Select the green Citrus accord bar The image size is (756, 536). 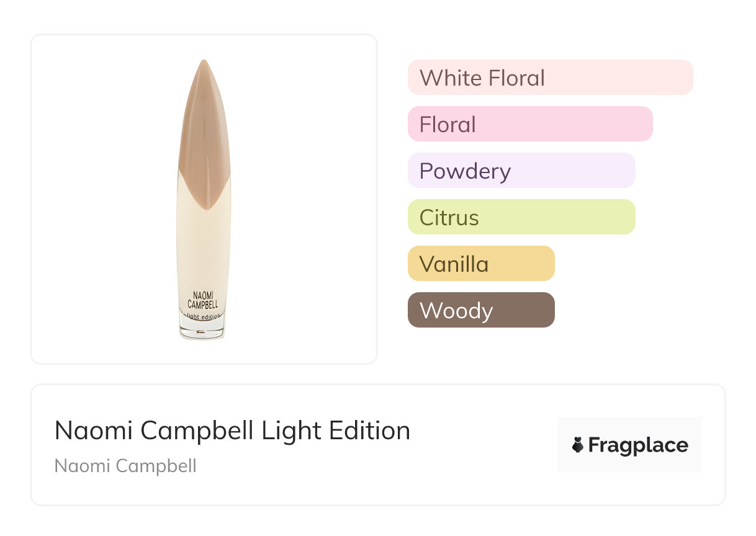pyautogui.click(x=521, y=217)
